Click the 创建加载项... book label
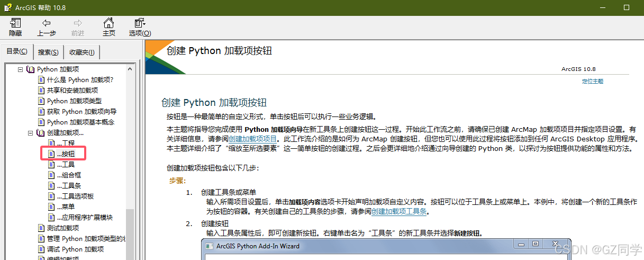 (65, 133)
